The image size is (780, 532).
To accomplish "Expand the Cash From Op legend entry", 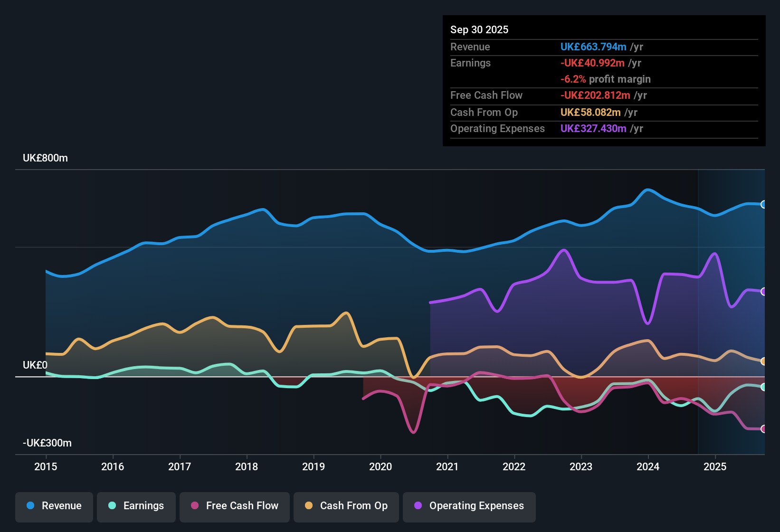I will click(x=346, y=506).
